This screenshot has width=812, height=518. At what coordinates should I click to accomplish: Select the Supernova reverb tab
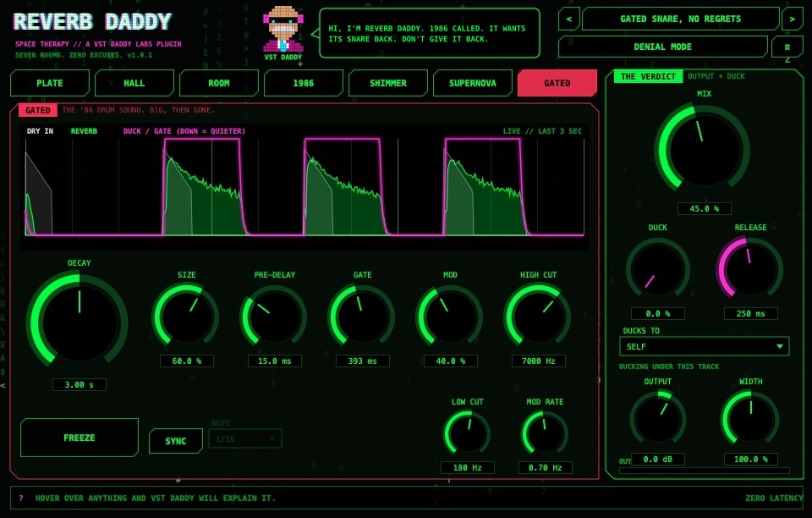pyautogui.click(x=472, y=84)
